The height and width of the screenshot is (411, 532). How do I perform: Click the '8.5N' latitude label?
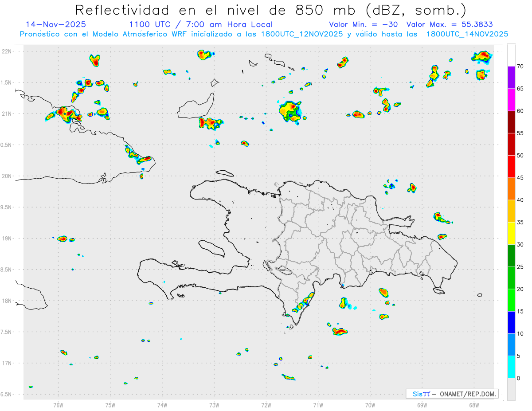click(7, 270)
